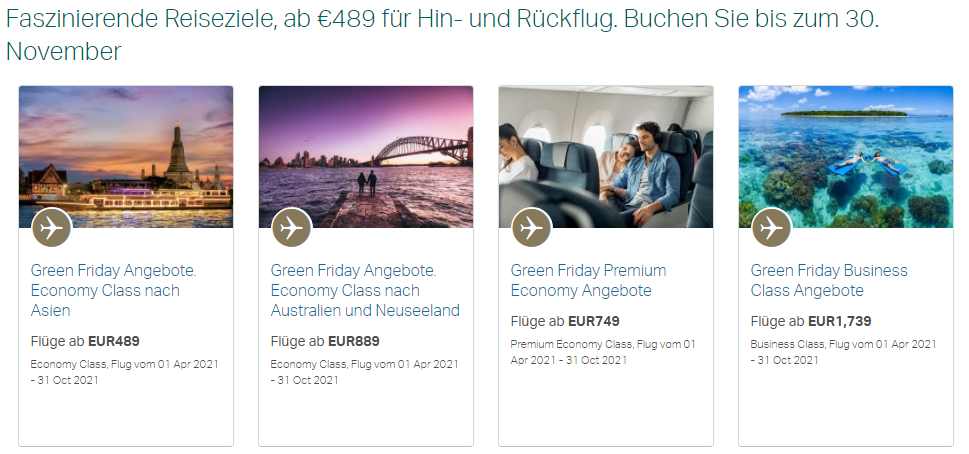Click the Flüge ab EUR889 price
Viewport: 969px width, 454px height.
click(x=325, y=341)
